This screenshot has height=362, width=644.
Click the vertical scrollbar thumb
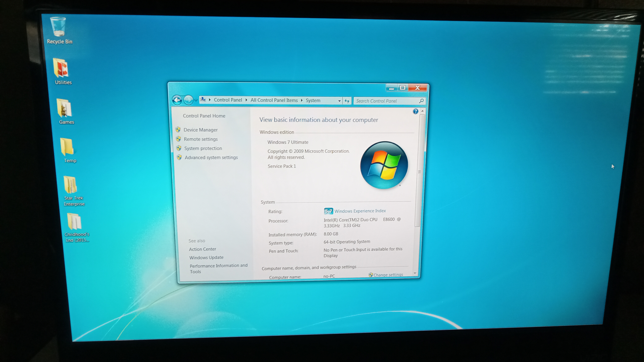click(x=419, y=172)
